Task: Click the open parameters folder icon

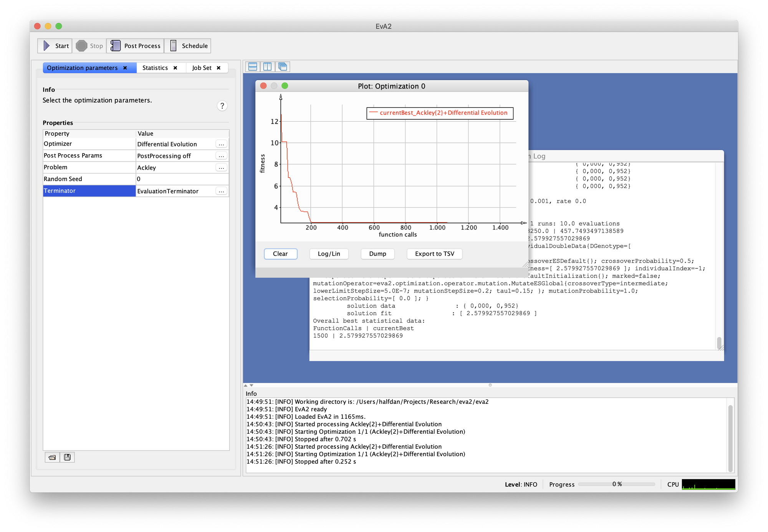Action: click(52, 457)
